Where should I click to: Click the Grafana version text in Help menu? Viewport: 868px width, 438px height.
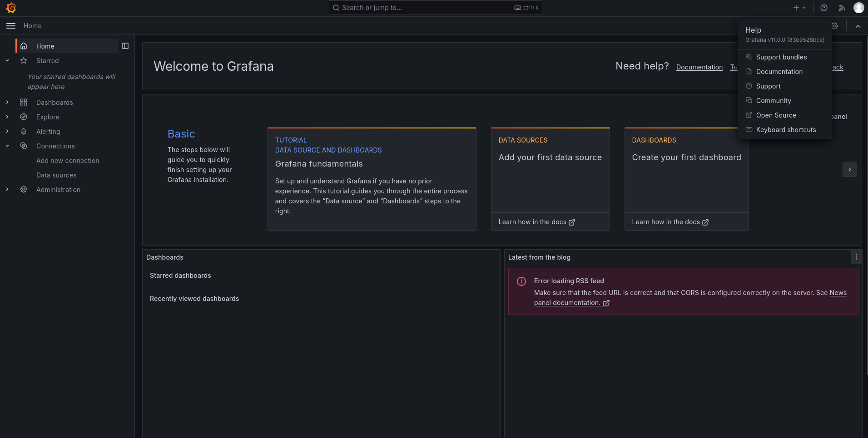click(785, 40)
